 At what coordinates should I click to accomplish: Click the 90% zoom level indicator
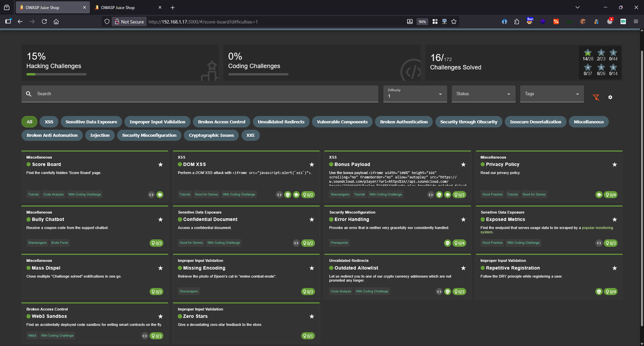(x=422, y=21)
